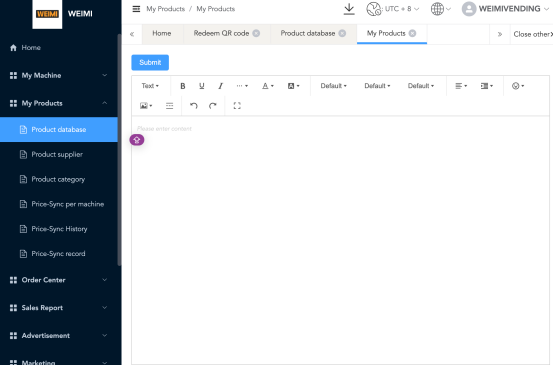Open the third Default dropdown in toolbar
Screen dimensions: 554x365
(x=421, y=86)
